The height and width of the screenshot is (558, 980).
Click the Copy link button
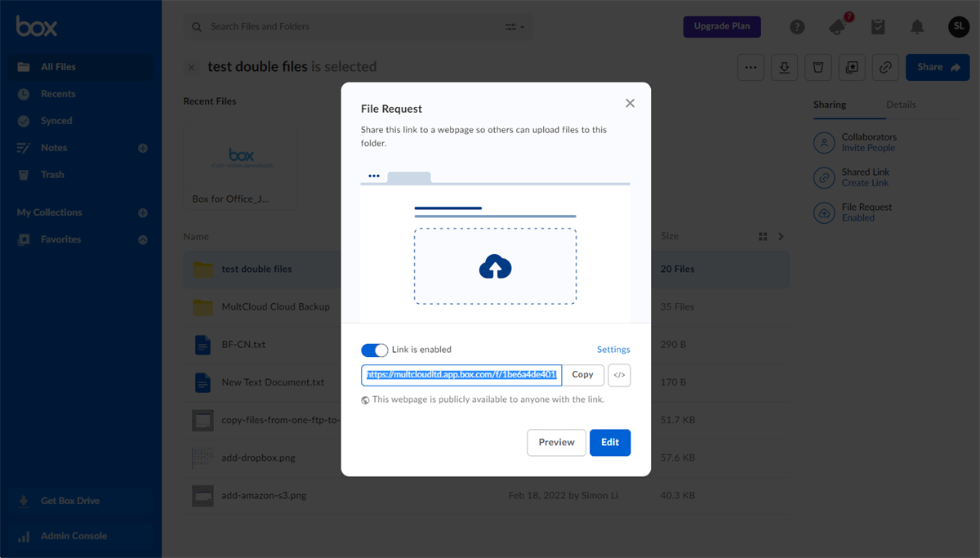(582, 375)
